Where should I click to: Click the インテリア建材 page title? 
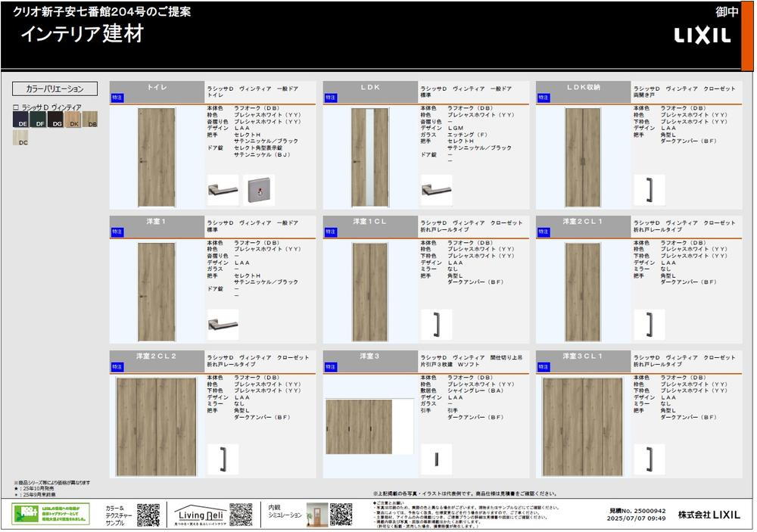tap(83, 34)
